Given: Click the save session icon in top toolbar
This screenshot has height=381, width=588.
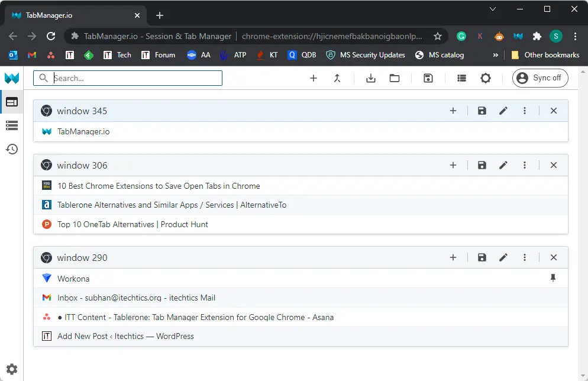Looking at the screenshot, I should [428, 78].
